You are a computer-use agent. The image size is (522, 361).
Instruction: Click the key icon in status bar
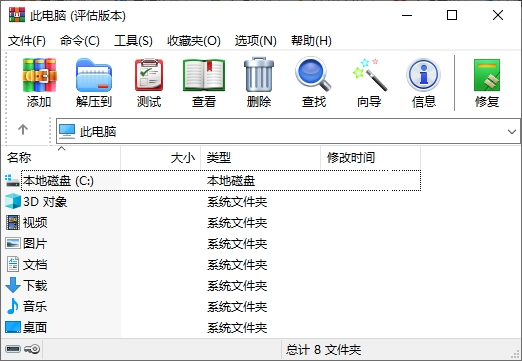pos(32,349)
